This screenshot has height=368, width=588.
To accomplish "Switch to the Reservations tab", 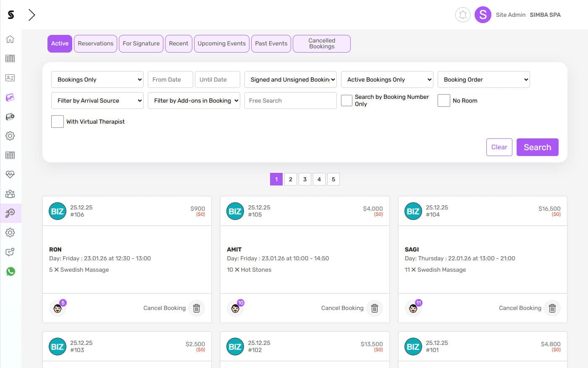I will [95, 44].
